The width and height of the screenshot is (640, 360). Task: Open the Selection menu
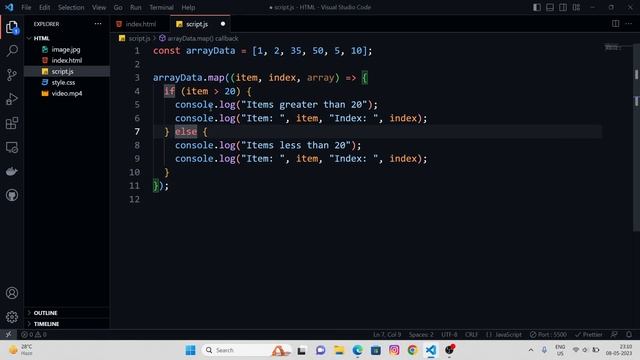(71, 7)
